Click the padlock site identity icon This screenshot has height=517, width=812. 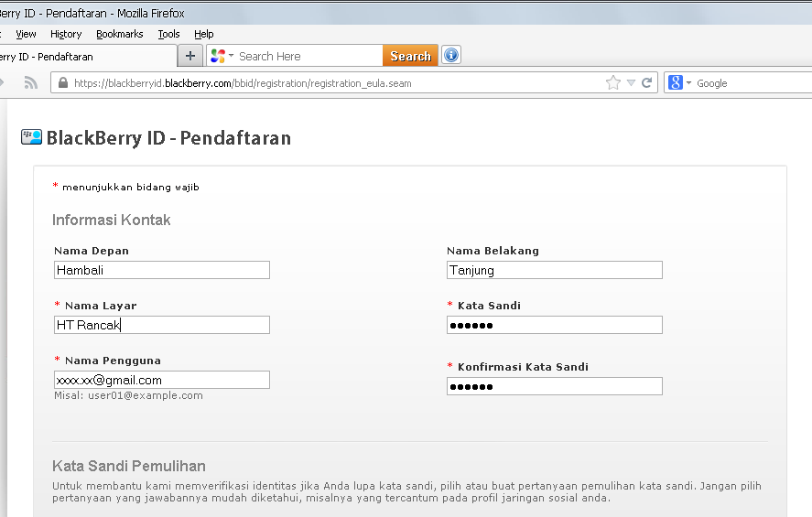click(63, 82)
